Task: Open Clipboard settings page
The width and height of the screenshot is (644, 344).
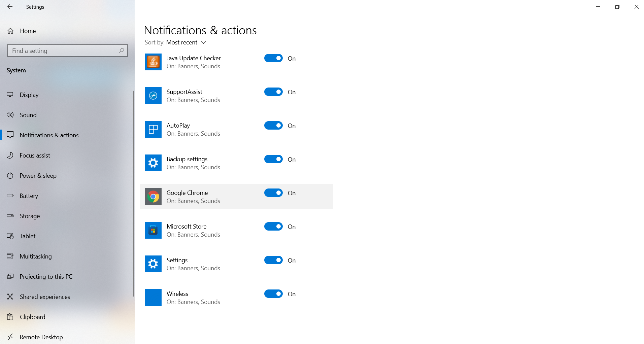Action: coord(67,317)
